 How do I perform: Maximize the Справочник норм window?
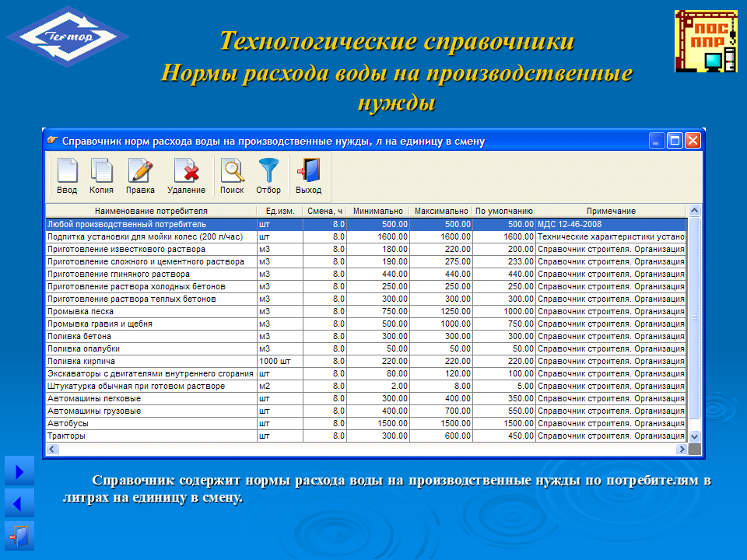tap(675, 141)
